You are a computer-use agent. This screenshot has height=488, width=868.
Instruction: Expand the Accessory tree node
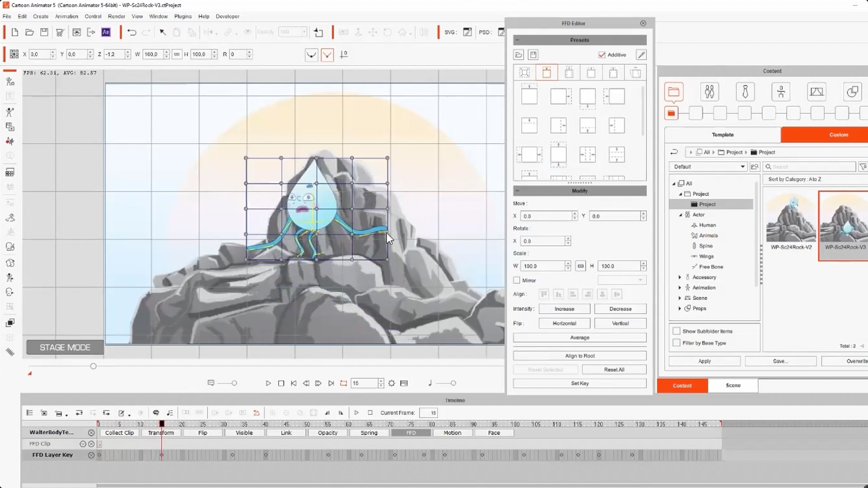[679, 277]
